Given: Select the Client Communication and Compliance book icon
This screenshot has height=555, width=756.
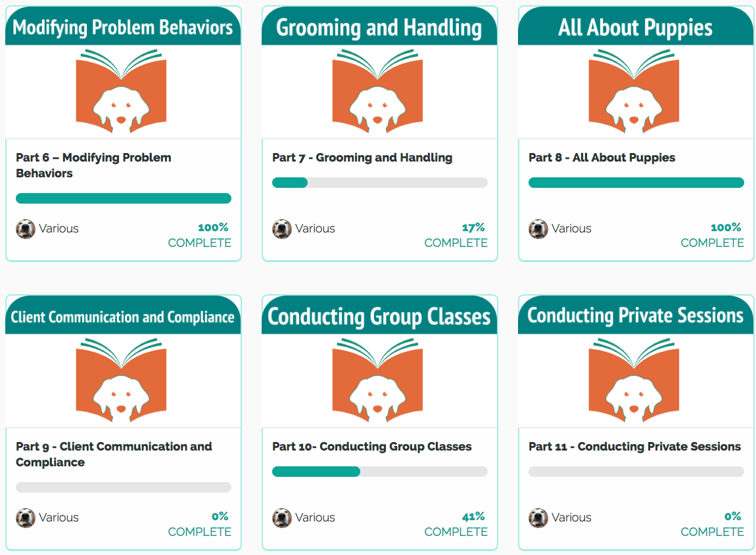Looking at the screenshot, I should coord(121,380).
